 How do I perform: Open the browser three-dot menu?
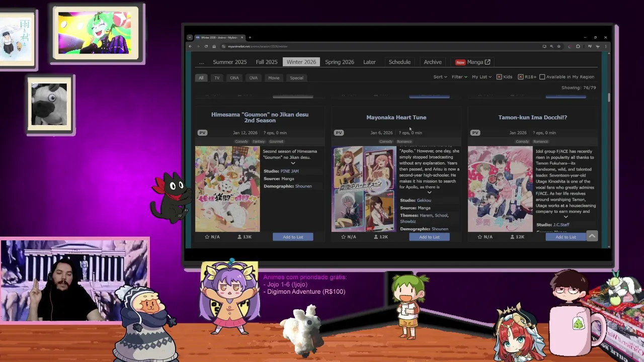coord(605,46)
